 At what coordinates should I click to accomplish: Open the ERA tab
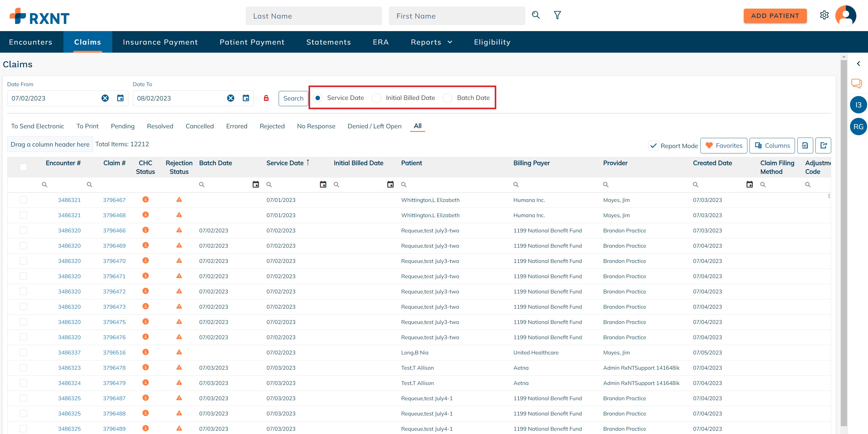pos(381,42)
